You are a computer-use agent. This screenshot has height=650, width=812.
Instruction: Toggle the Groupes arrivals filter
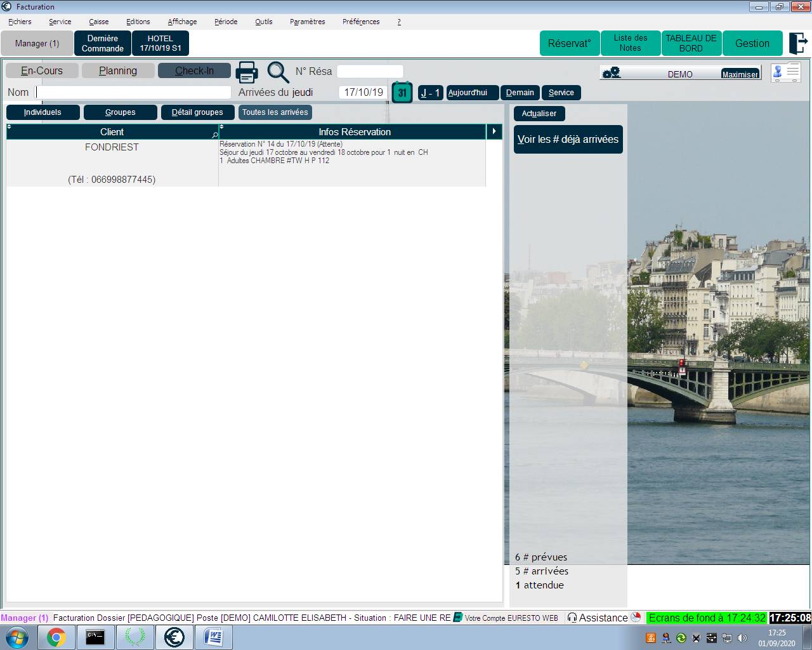120,112
